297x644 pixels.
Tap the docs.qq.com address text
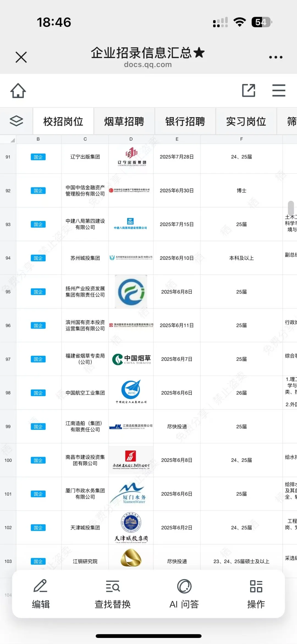click(148, 65)
